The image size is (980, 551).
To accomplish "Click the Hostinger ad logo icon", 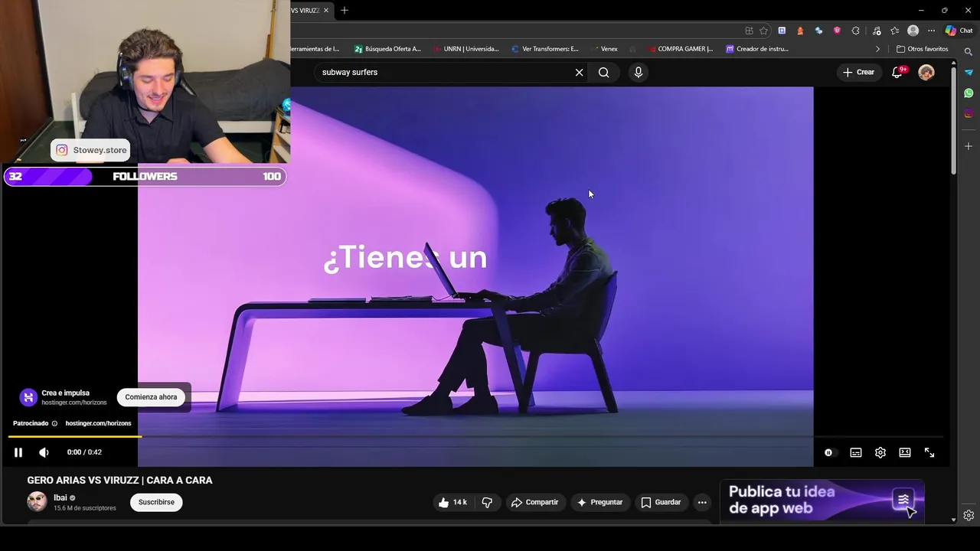I will click(28, 397).
